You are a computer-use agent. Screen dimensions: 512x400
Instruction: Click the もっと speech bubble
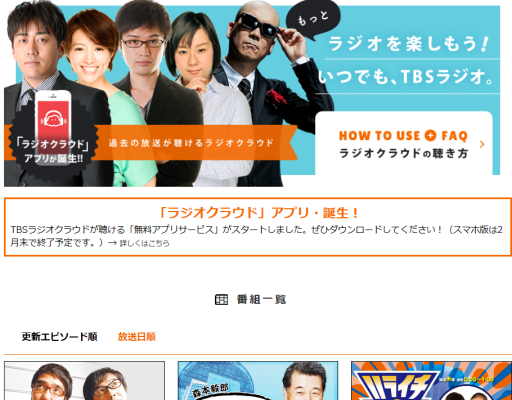313,19
